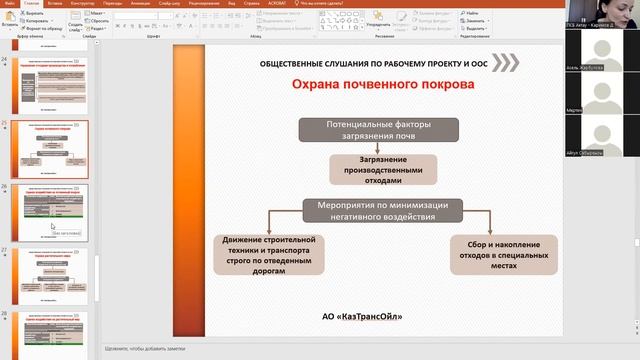Switch to the Конструктор tab
640x360 pixels.
click(x=82, y=3)
